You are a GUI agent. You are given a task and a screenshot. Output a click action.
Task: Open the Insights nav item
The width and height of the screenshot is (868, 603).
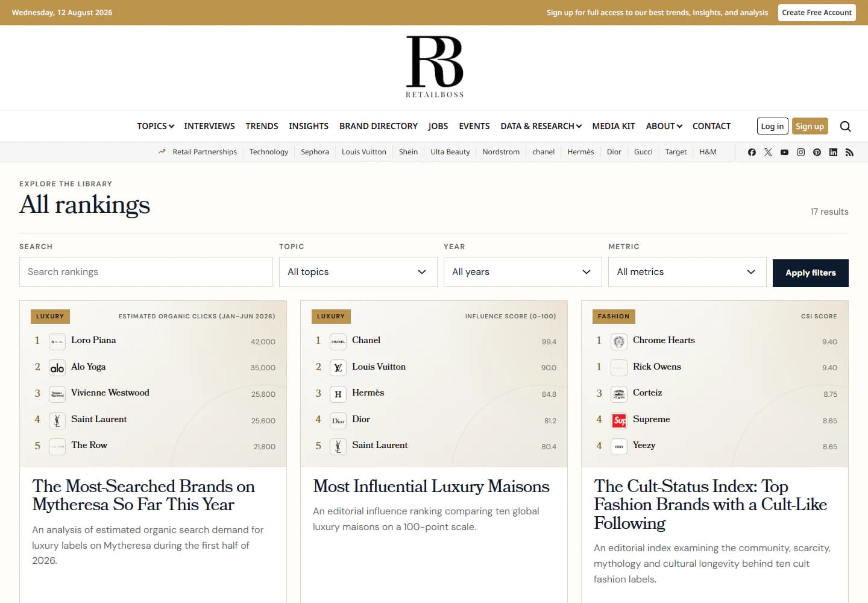point(309,126)
